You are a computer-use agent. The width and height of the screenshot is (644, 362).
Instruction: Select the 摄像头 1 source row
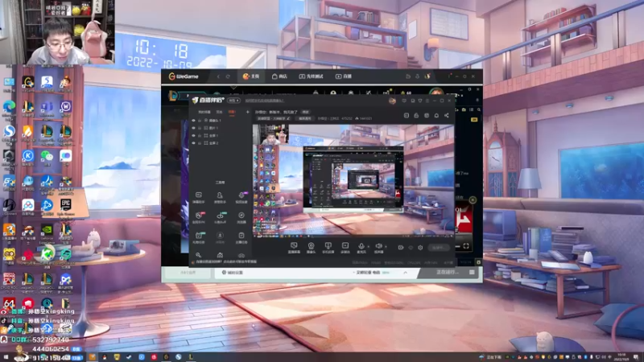221,121
